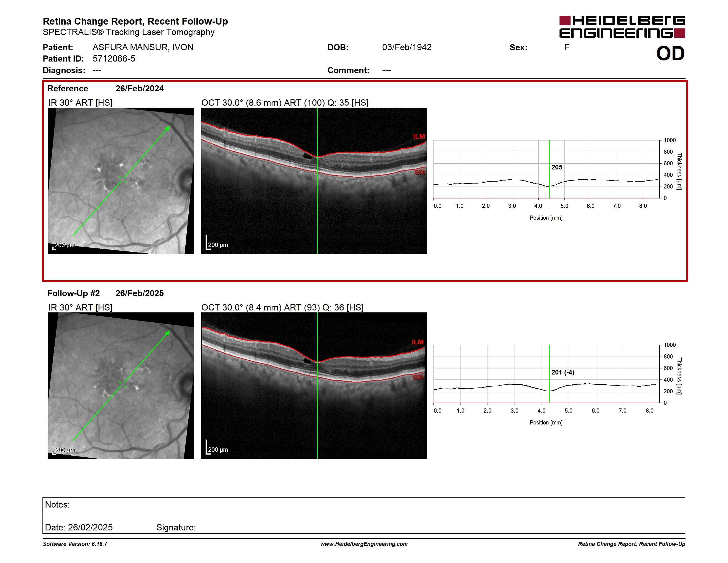Click the Patient ID value 5712066-5

pyautogui.click(x=114, y=59)
